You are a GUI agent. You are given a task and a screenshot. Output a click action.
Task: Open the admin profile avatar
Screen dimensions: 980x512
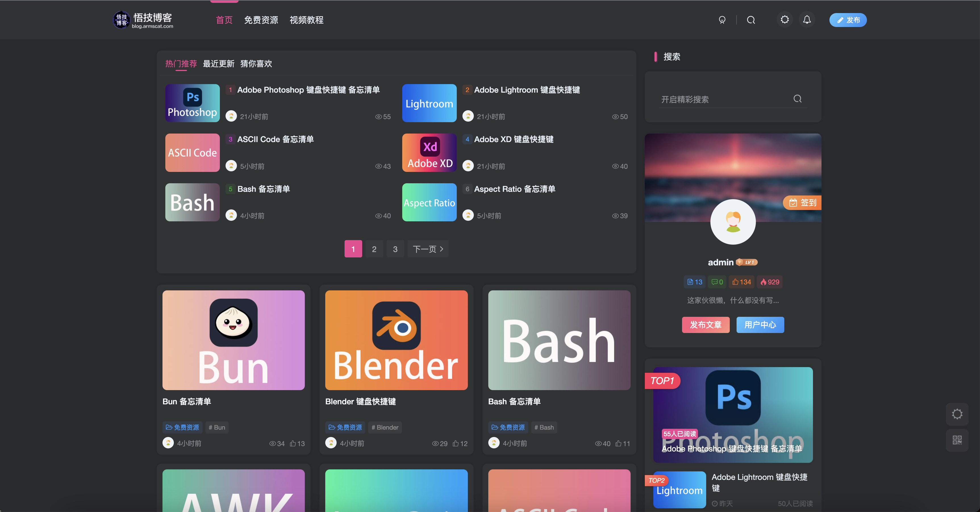click(x=733, y=222)
